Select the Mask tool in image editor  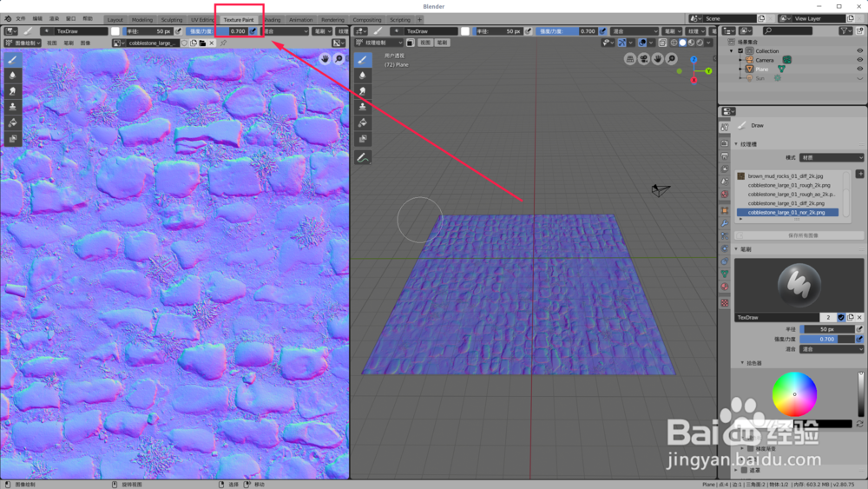coord(13,138)
